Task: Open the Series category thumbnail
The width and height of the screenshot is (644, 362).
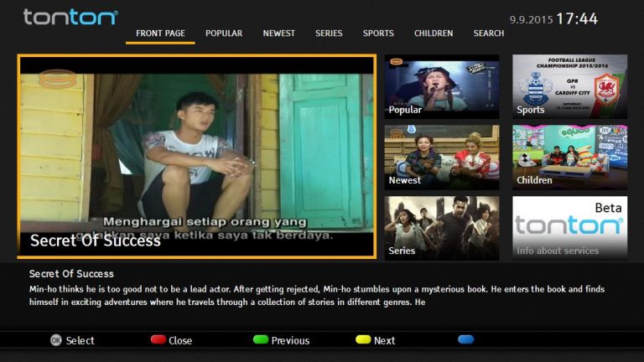Action: 442,228
